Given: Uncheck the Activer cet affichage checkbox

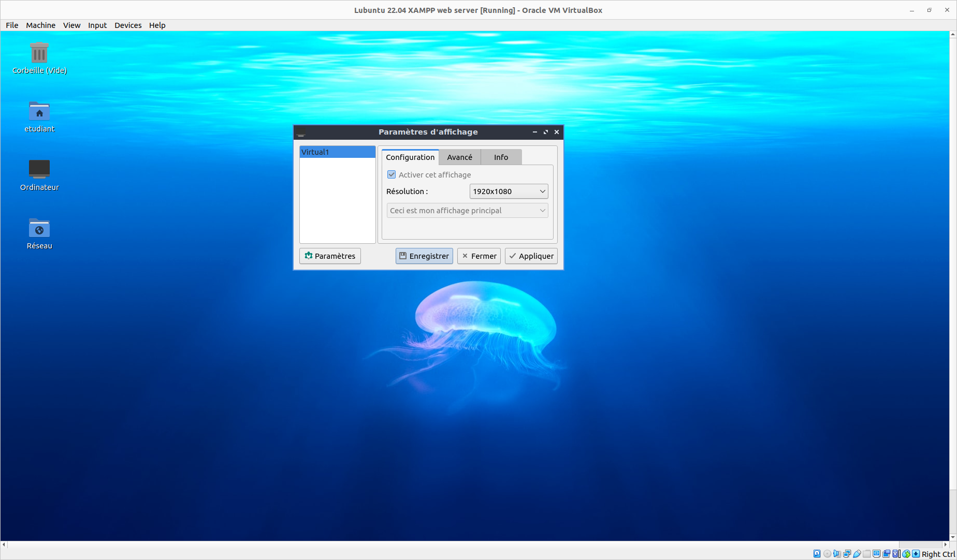Looking at the screenshot, I should 391,174.
